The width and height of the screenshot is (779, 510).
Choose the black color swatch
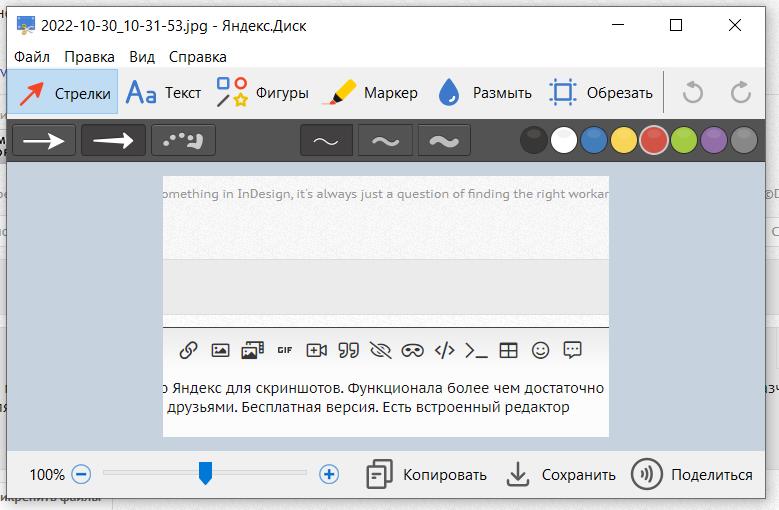(534, 140)
